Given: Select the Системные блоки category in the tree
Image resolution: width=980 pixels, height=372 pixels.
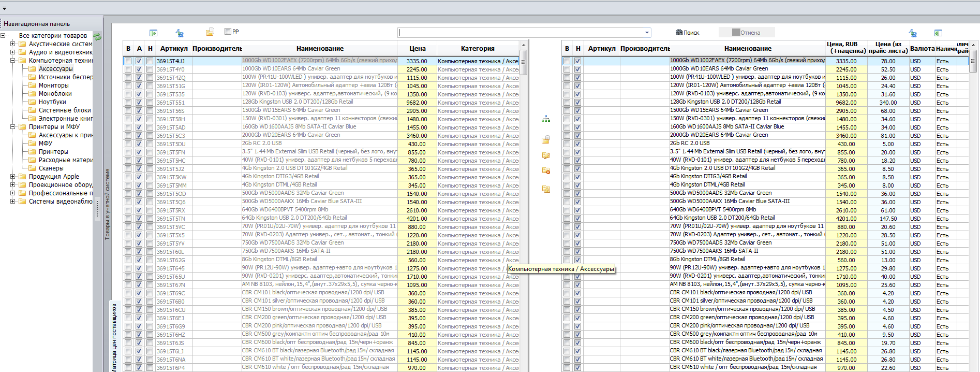Looking at the screenshot, I should coord(65,110).
